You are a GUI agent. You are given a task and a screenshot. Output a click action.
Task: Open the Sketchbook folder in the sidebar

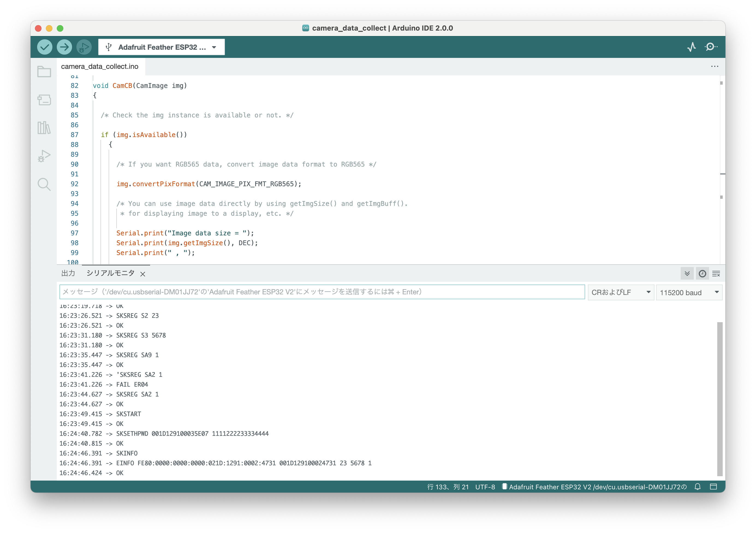click(x=44, y=72)
